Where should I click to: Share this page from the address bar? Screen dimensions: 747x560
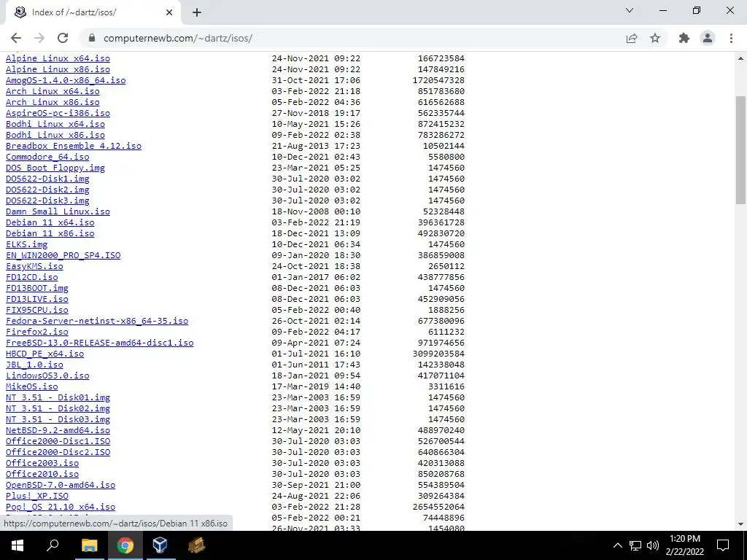[632, 38]
